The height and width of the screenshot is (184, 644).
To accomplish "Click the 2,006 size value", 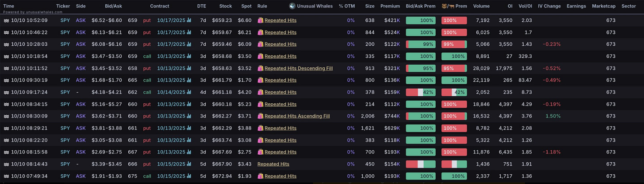I will click(368, 116).
